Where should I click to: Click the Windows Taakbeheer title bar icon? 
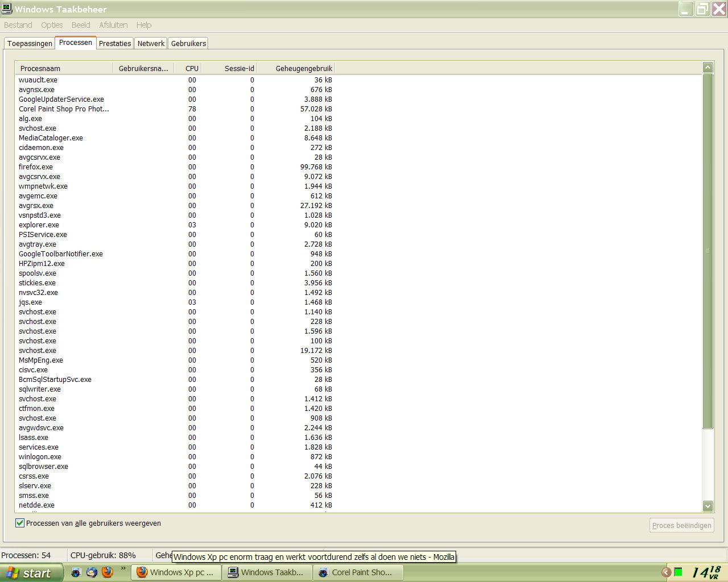tap(7, 9)
